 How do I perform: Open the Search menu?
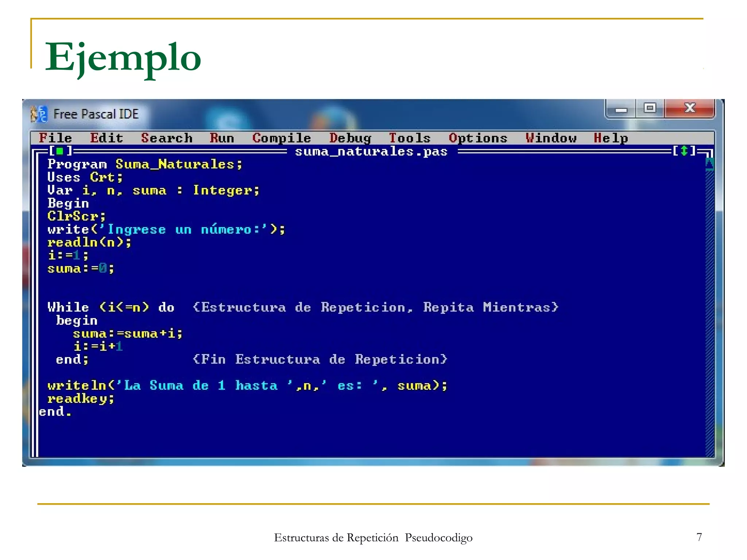point(167,138)
